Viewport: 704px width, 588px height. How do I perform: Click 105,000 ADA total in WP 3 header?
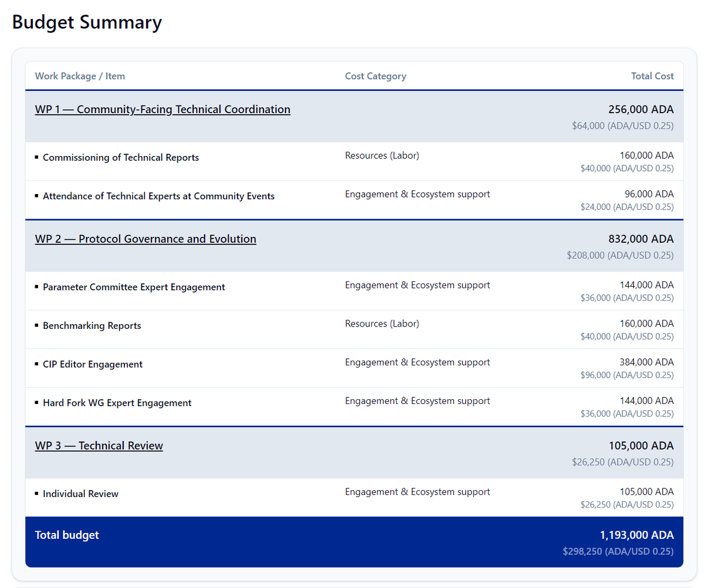click(x=641, y=446)
